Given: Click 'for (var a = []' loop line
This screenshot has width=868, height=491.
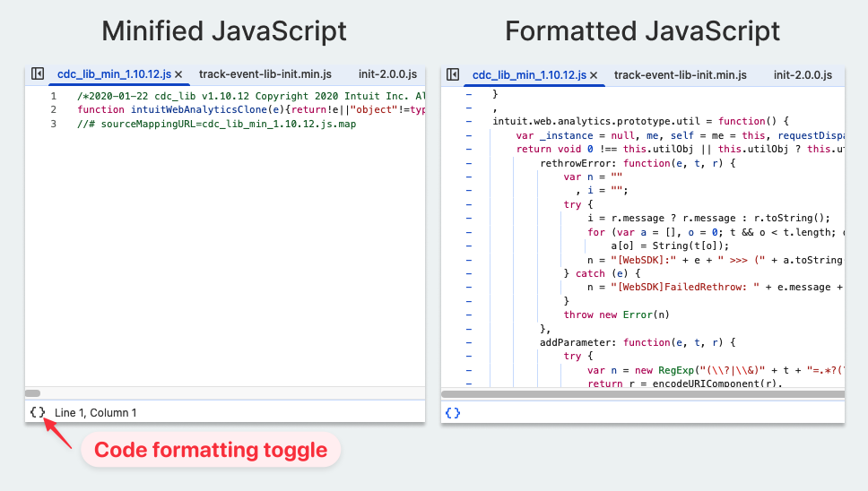Looking at the screenshot, I should (x=716, y=232).
